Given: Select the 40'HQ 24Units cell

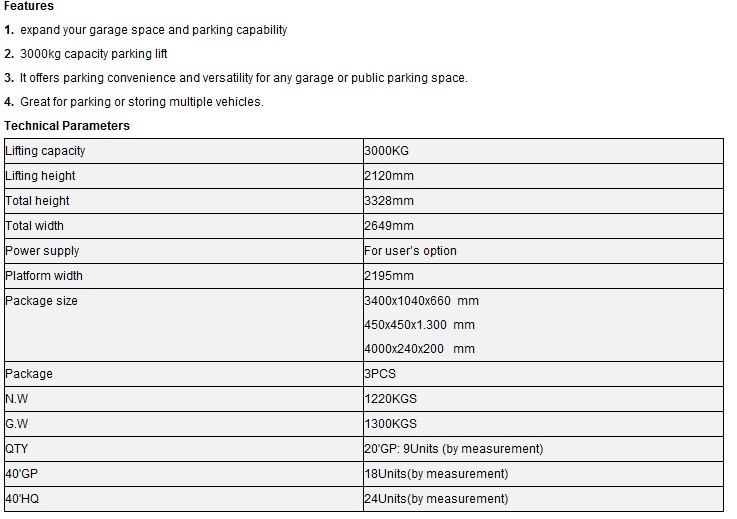Looking at the screenshot, I should click(436, 499).
